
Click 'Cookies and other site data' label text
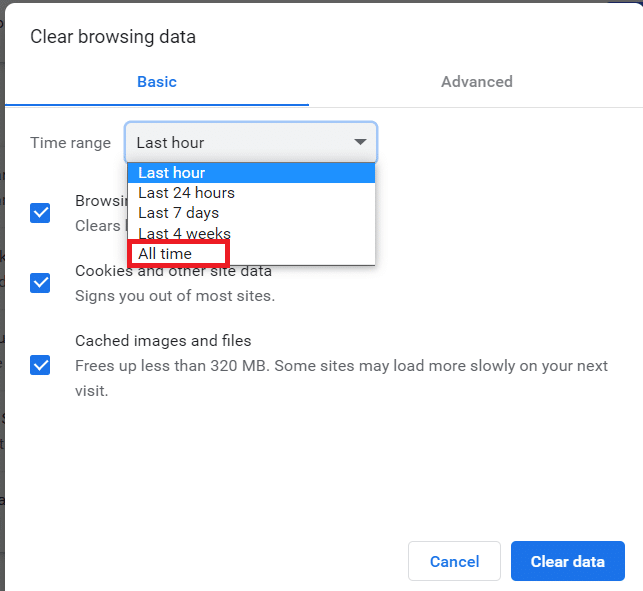click(173, 271)
